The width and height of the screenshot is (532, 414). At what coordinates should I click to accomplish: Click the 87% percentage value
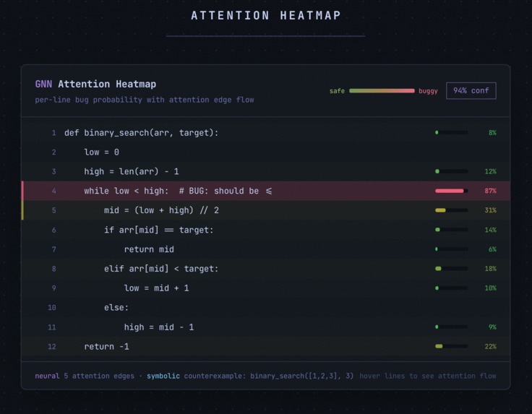click(490, 191)
